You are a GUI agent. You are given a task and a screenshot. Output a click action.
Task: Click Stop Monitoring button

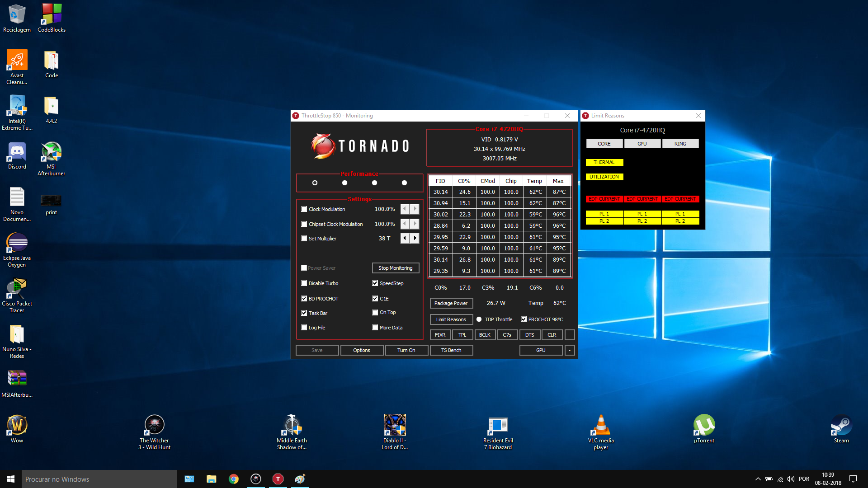[x=395, y=268]
